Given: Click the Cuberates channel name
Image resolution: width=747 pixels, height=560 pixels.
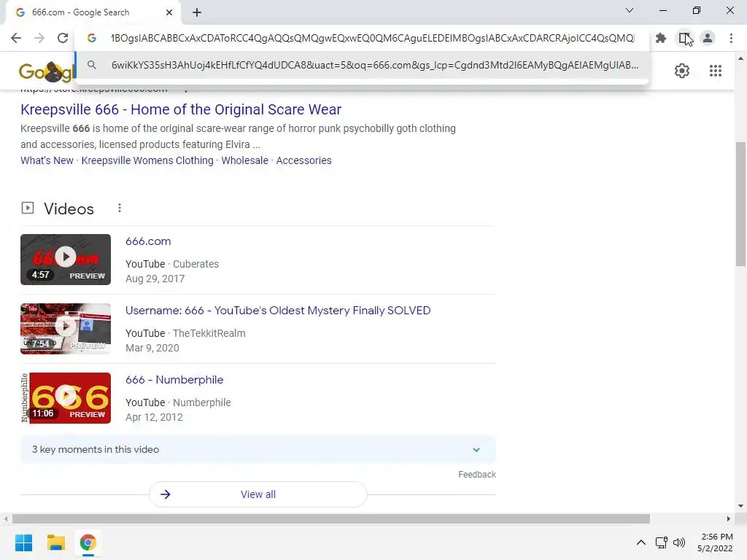Looking at the screenshot, I should coord(196,264).
